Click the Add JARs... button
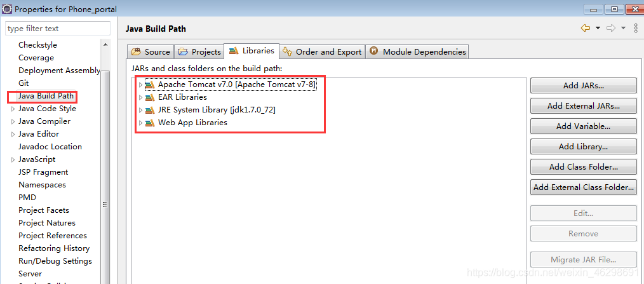Viewport: 644px width, 284px height. point(583,86)
